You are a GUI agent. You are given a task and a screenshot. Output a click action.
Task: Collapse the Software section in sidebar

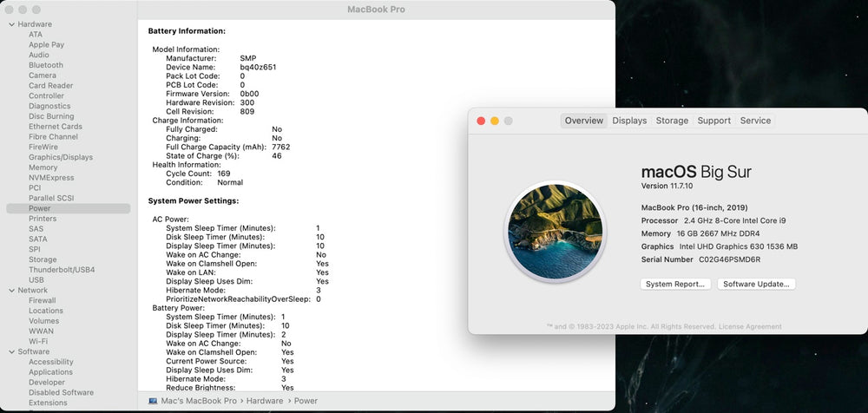pyautogui.click(x=11, y=351)
